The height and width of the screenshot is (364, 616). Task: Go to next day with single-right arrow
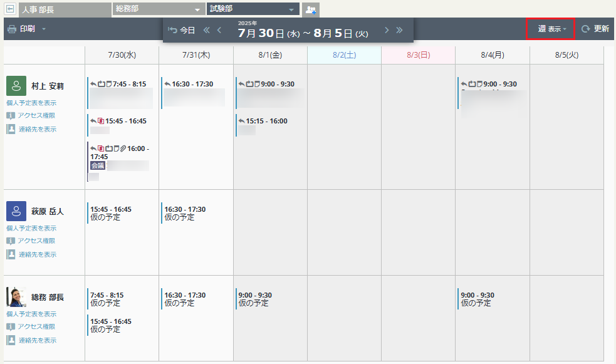pyautogui.click(x=387, y=30)
